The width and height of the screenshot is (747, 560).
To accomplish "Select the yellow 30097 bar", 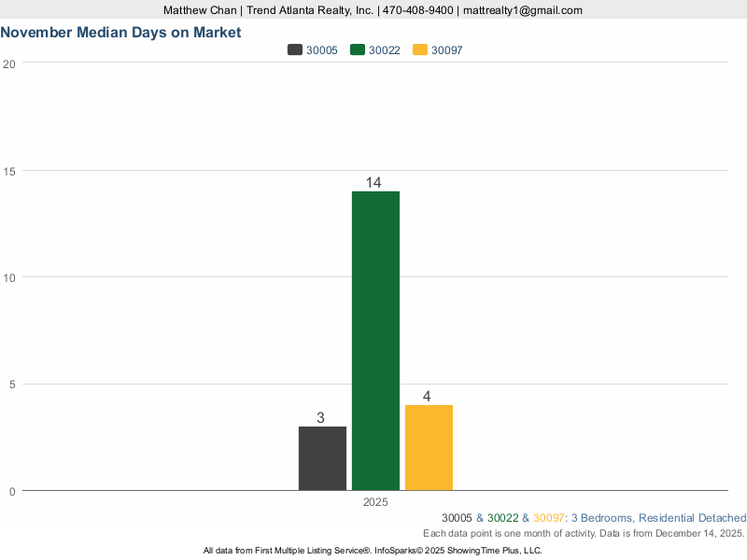I will pyautogui.click(x=429, y=448).
